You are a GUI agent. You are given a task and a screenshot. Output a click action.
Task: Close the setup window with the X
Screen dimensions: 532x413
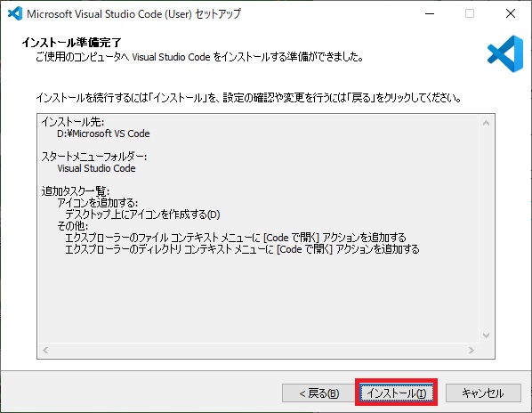pos(511,13)
